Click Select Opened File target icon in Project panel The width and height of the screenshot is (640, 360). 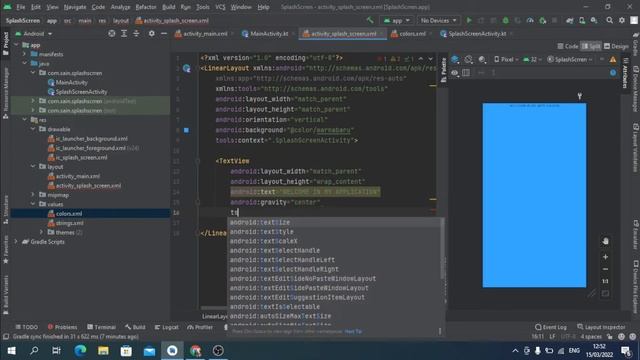[x=111, y=33]
